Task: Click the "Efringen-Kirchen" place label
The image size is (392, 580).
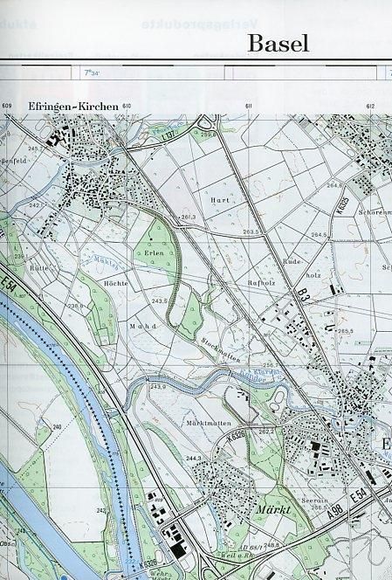Action: pos(73,107)
